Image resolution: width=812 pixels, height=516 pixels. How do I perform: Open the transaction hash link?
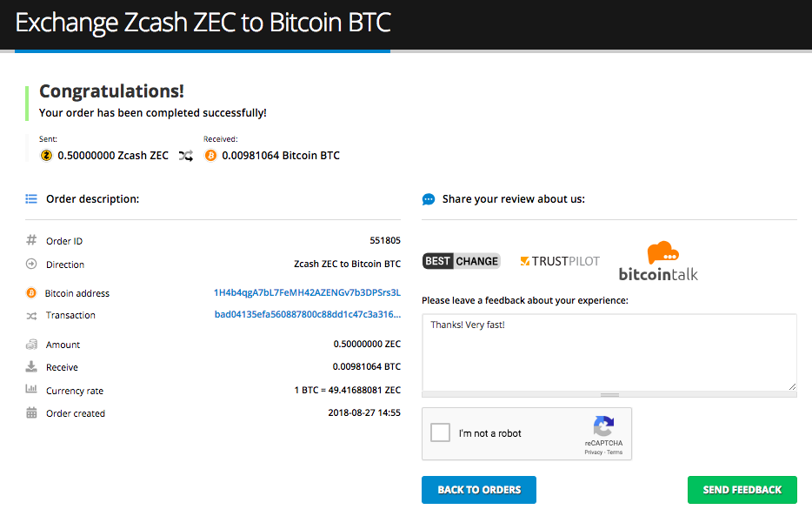point(308,314)
